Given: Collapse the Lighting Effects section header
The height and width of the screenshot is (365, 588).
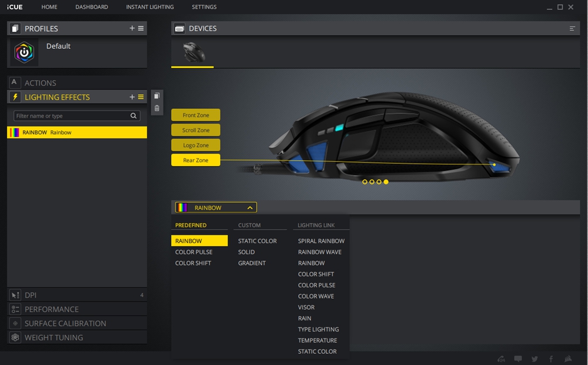Looking at the screenshot, I should (77, 97).
